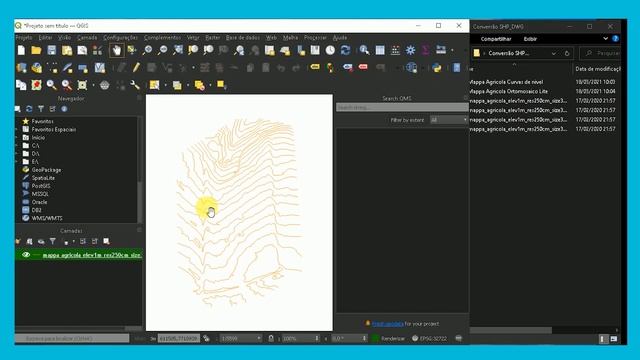Open the Processar menu
Screen dimensions: 640x360
tap(315, 38)
